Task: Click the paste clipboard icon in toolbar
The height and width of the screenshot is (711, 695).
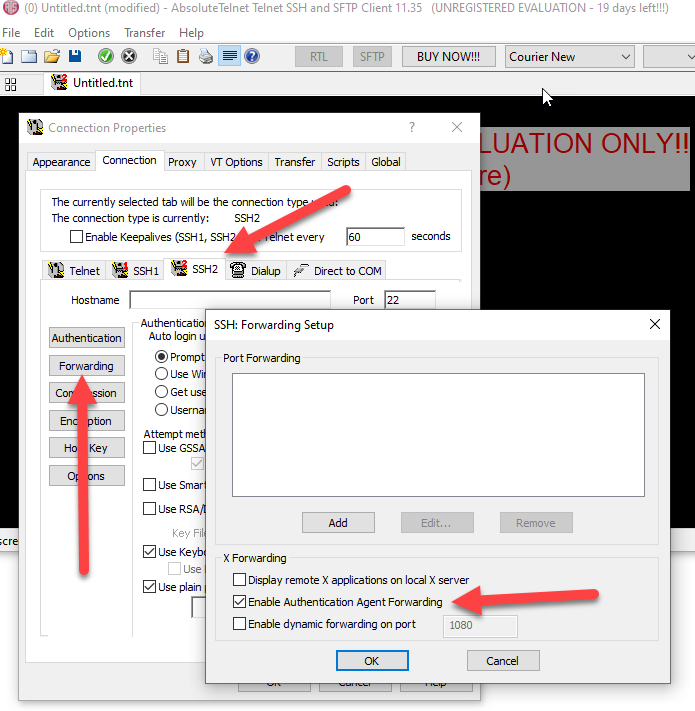Action: [183, 56]
